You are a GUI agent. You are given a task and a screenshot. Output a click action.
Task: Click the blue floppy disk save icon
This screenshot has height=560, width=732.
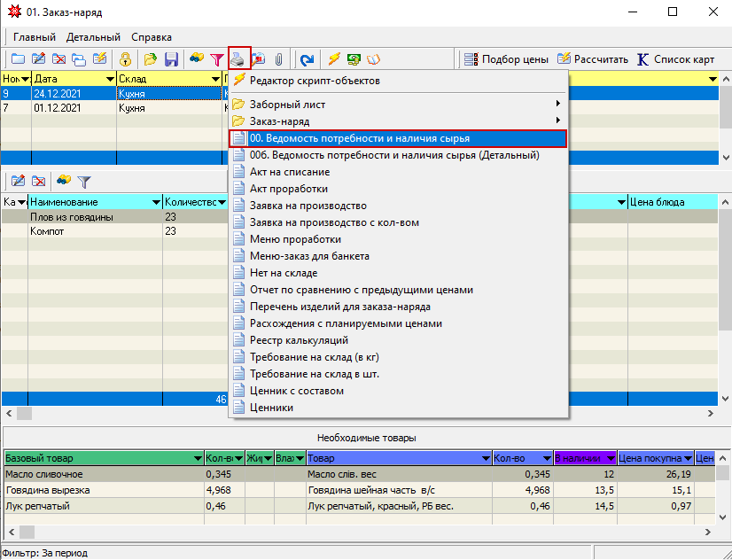172,59
